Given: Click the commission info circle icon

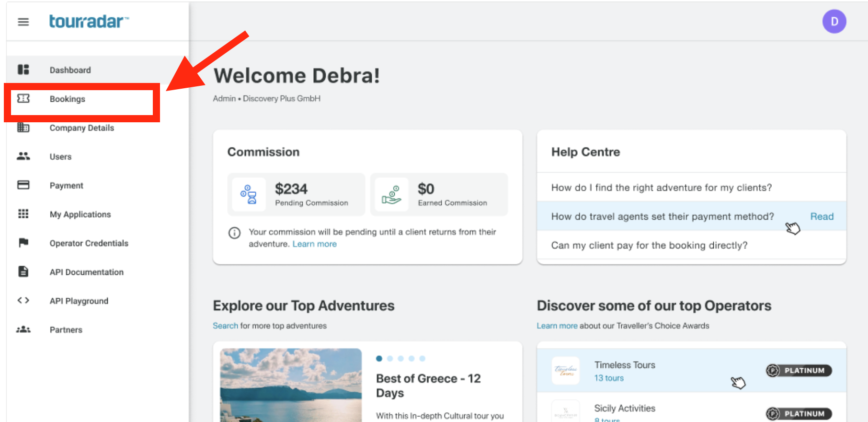Looking at the screenshot, I should (x=234, y=233).
